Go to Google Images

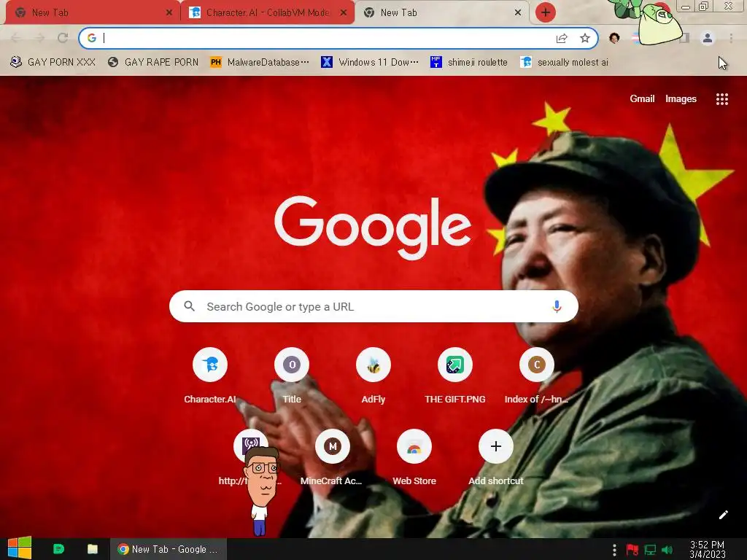click(681, 98)
